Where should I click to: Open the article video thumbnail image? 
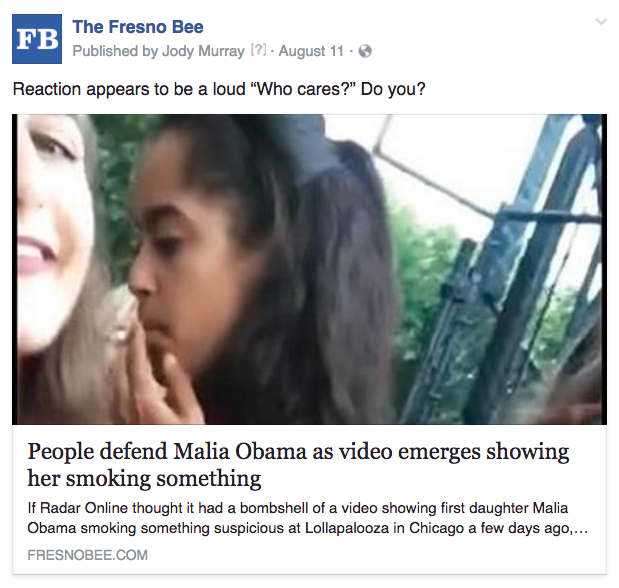point(310,269)
